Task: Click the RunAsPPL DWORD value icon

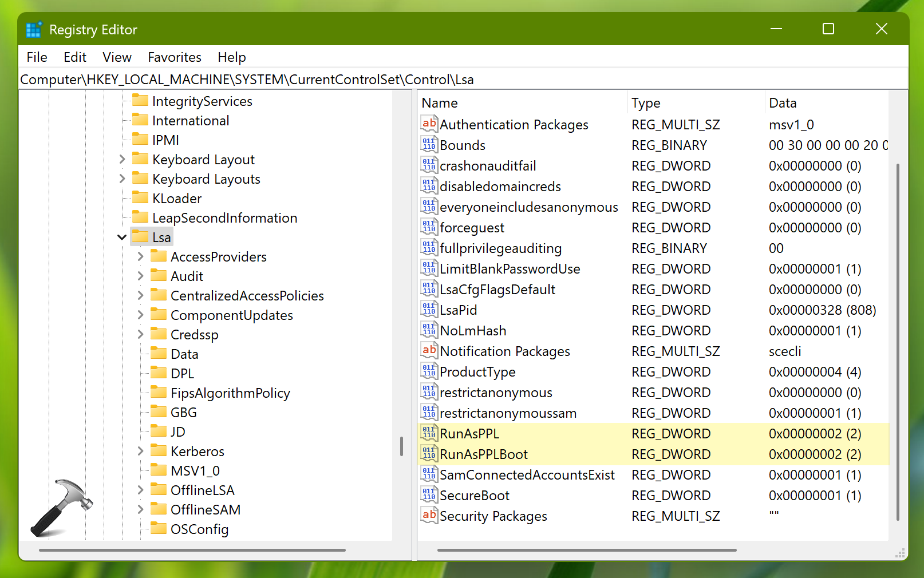Action: point(429,433)
